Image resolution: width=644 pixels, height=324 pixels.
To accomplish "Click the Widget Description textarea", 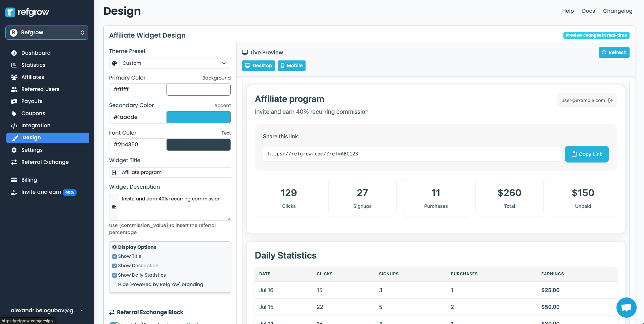I will click(175, 207).
